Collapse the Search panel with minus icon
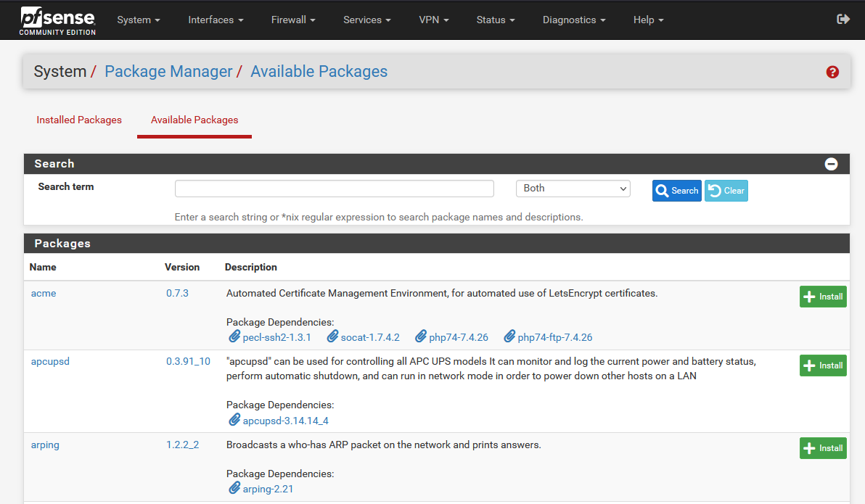This screenshot has height=504, width=865. 831,164
